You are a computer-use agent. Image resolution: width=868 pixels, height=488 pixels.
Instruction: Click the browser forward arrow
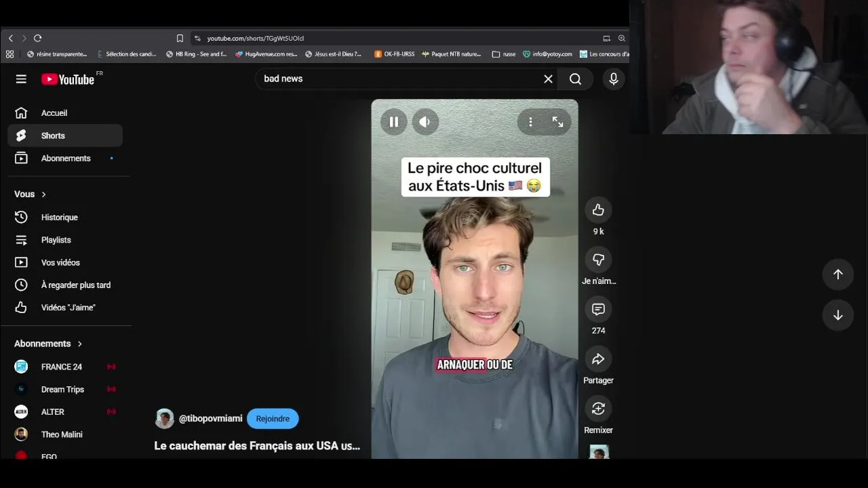coord(24,39)
